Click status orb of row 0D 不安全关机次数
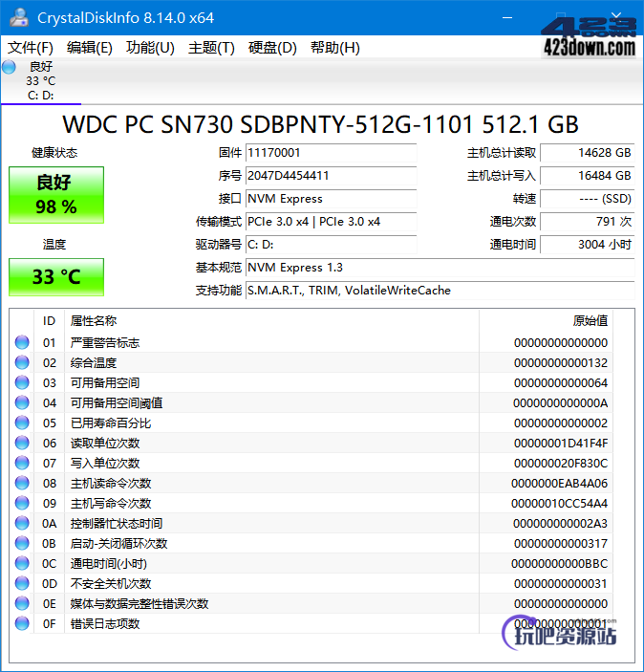Screen dimensions: 644x672 pos(22,583)
